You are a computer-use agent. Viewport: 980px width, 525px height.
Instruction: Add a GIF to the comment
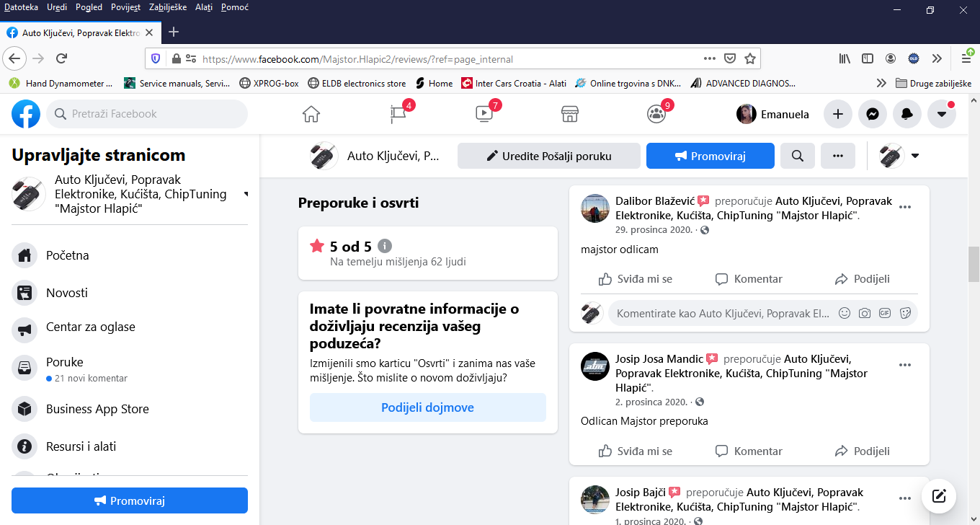click(885, 313)
